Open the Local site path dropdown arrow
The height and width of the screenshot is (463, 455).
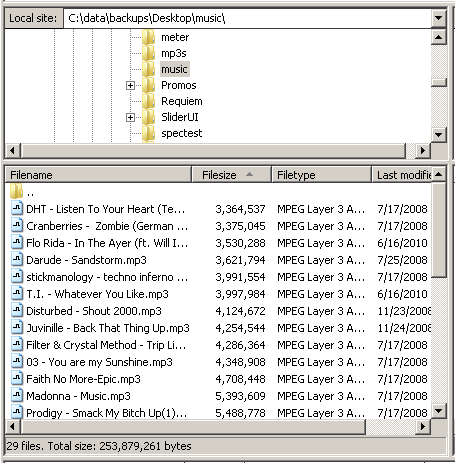pos(439,18)
